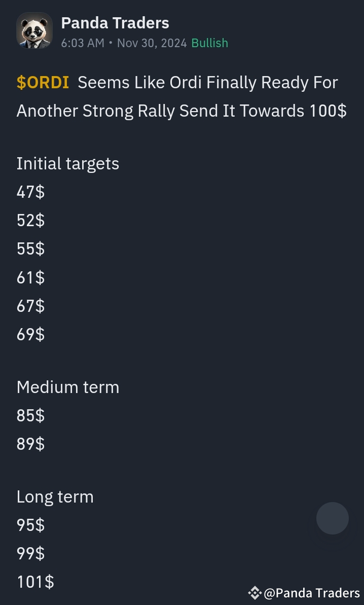This screenshot has width=364, height=605.
Task: Select the 85$ medium term target
Action: click(x=30, y=415)
